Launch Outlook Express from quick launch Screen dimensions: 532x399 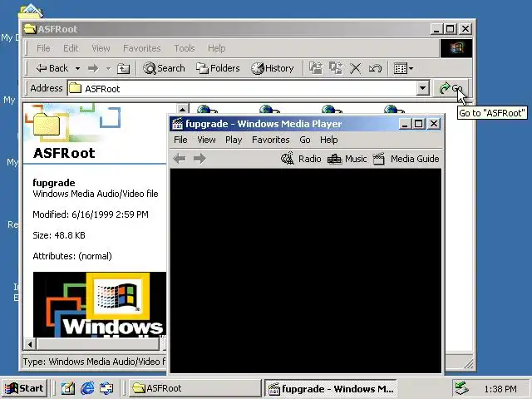(x=106, y=388)
